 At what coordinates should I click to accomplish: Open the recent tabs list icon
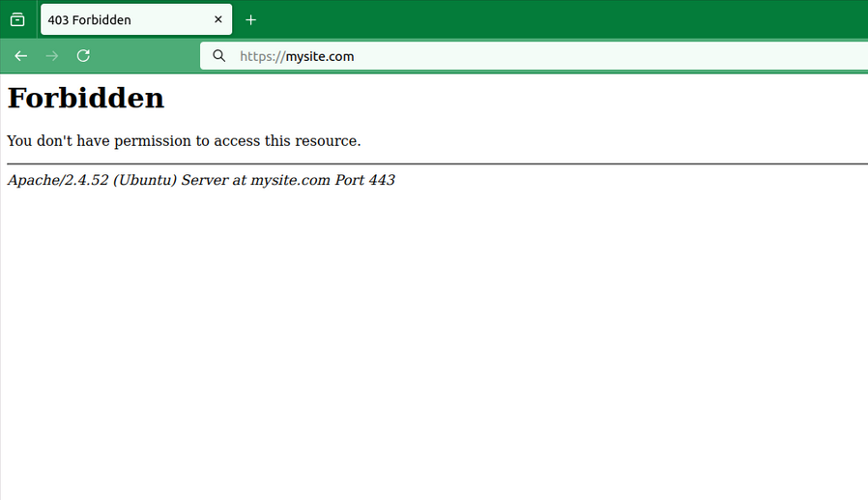(x=17, y=20)
